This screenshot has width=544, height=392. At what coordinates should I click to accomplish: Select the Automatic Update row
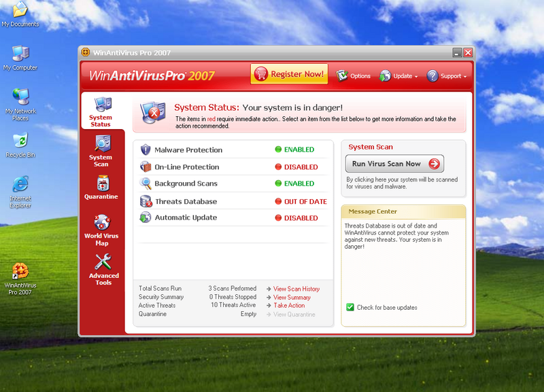pyautogui.click(x=233, y=217)
